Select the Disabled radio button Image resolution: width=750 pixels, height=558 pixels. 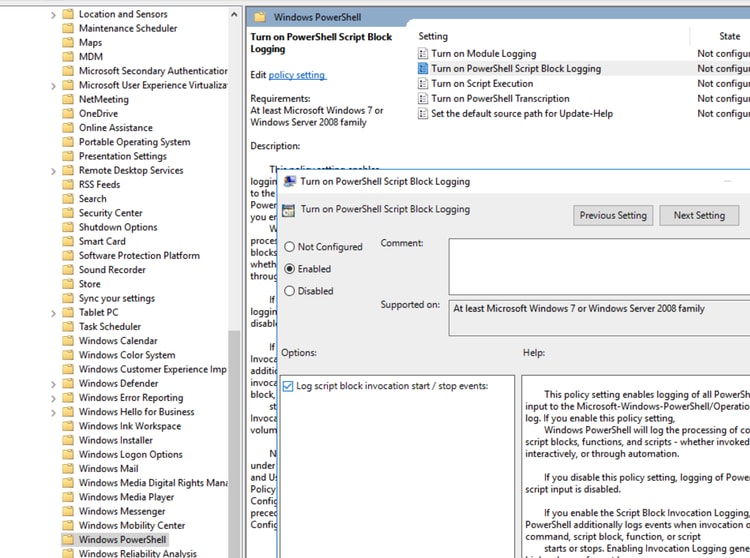coord(290,291)
